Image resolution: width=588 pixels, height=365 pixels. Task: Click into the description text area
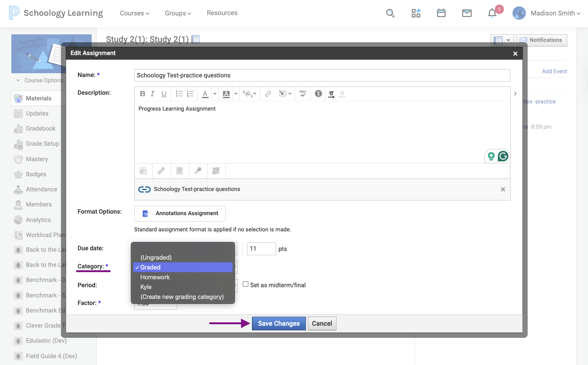coord(322,132)
